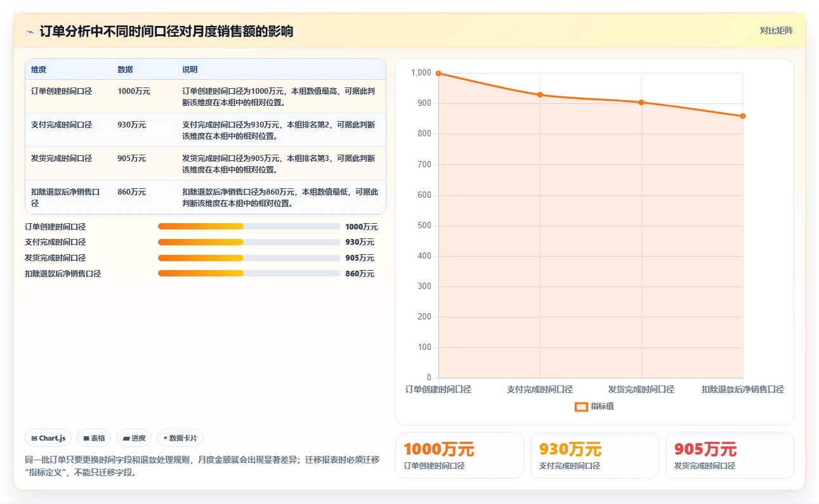Click the progress value 930万元
The height and width of the screenshot is (504, 819).
360,242
